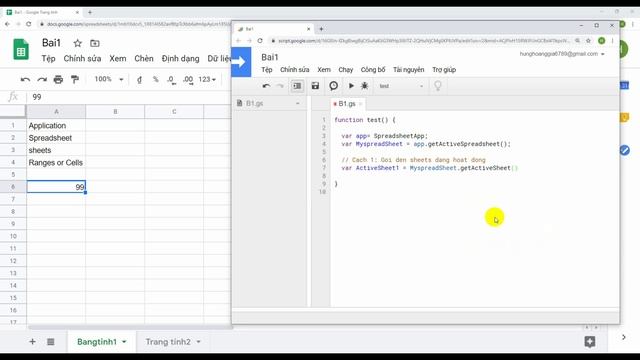Open the Trợ giúp menu
The height and width of the screenshot is (360, 640).
click(x=444, y=70)
